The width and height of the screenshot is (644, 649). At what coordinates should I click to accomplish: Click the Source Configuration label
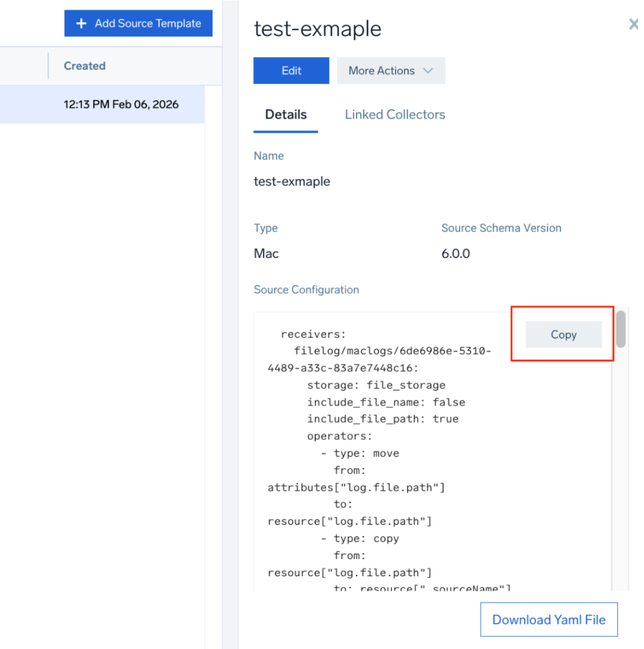click(306, 290)
